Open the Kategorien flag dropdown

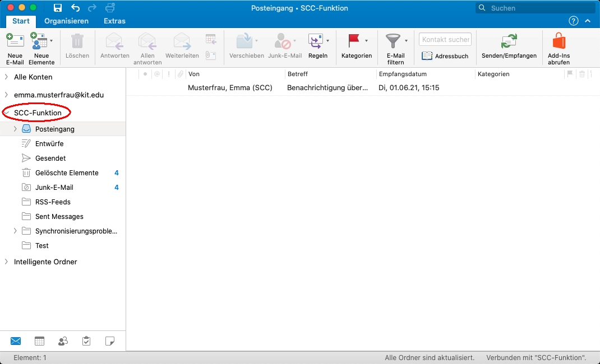pos(366,41)
